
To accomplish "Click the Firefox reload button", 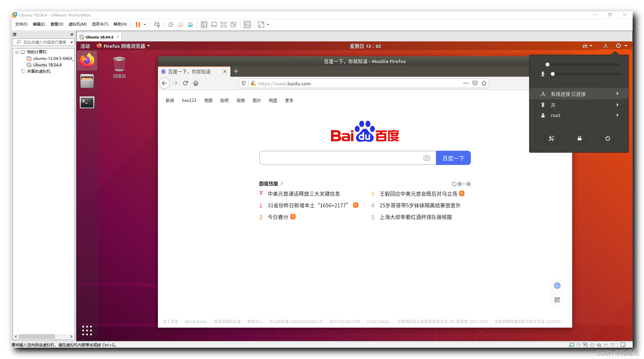I will [185, 83].
